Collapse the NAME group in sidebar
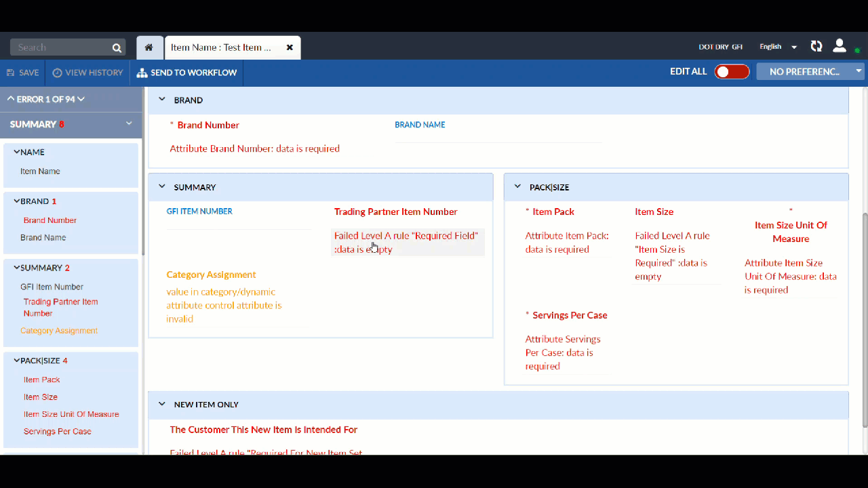Viewport: 868px width, 488px height. click(17, 152)
